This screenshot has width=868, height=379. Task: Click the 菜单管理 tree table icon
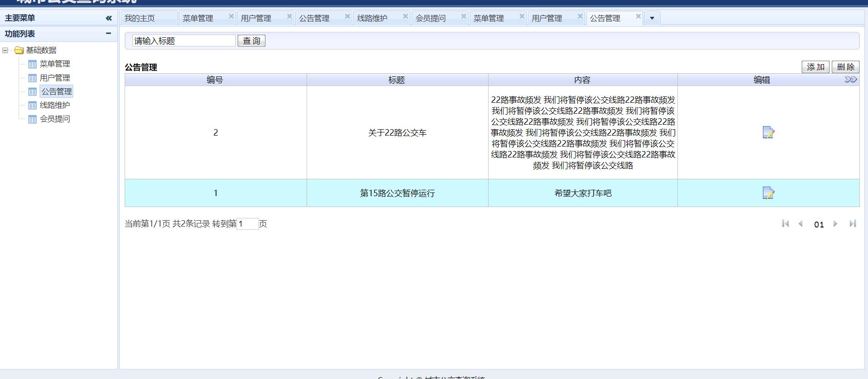tap(32, 64)
